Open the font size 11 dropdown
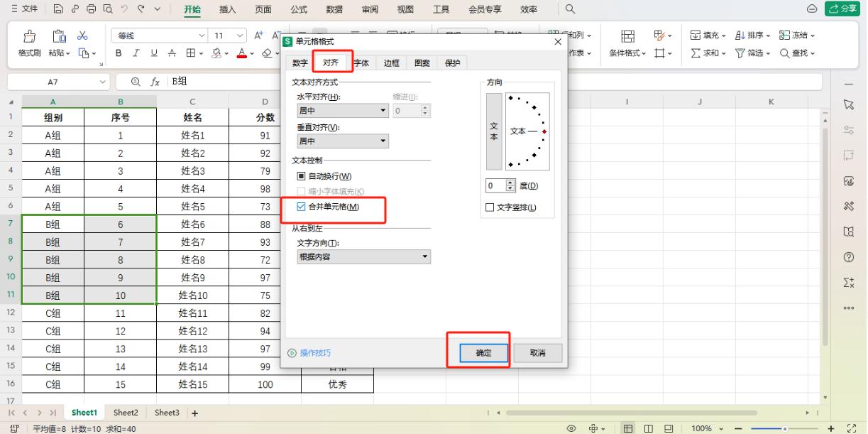The width and height of the screenshot is (868, 434). pos(240,36)
